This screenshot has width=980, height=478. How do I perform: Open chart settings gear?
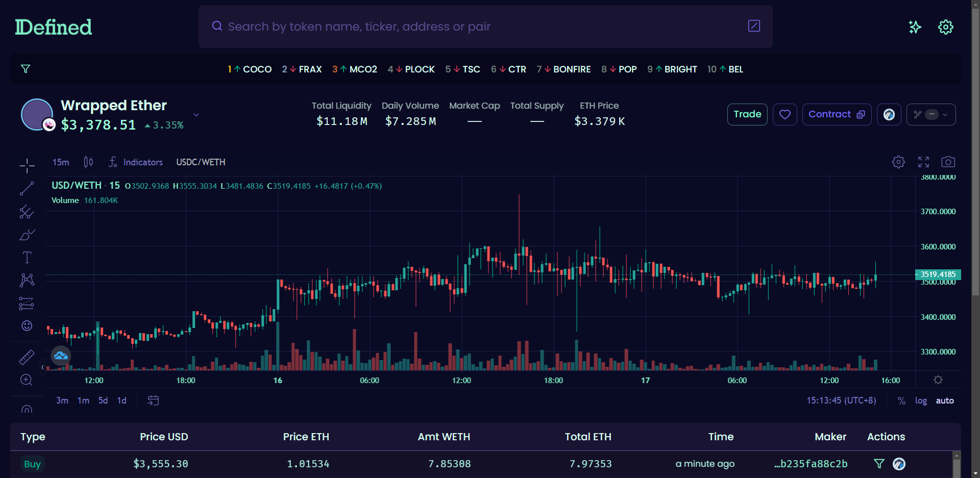[x=898, y=162]
